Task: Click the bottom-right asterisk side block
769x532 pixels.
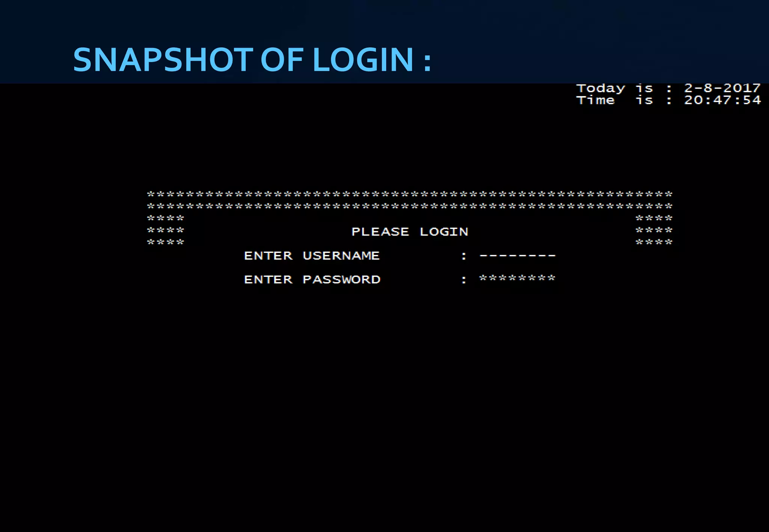Action: (x=654, y=242)
